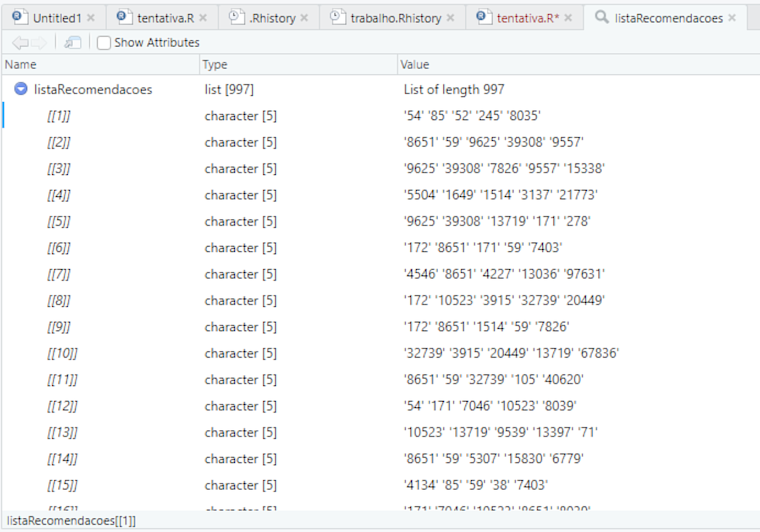The width and height of the screenshot is (760, 532).
Task: Click 'character [5]' type in row [[12]]
Action: click(x=241, y=406)
